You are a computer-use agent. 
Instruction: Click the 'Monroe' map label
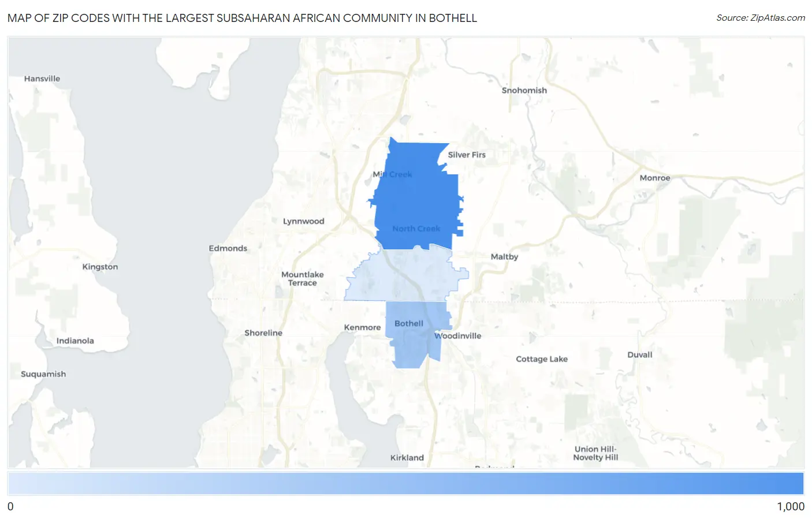[655, 178]
